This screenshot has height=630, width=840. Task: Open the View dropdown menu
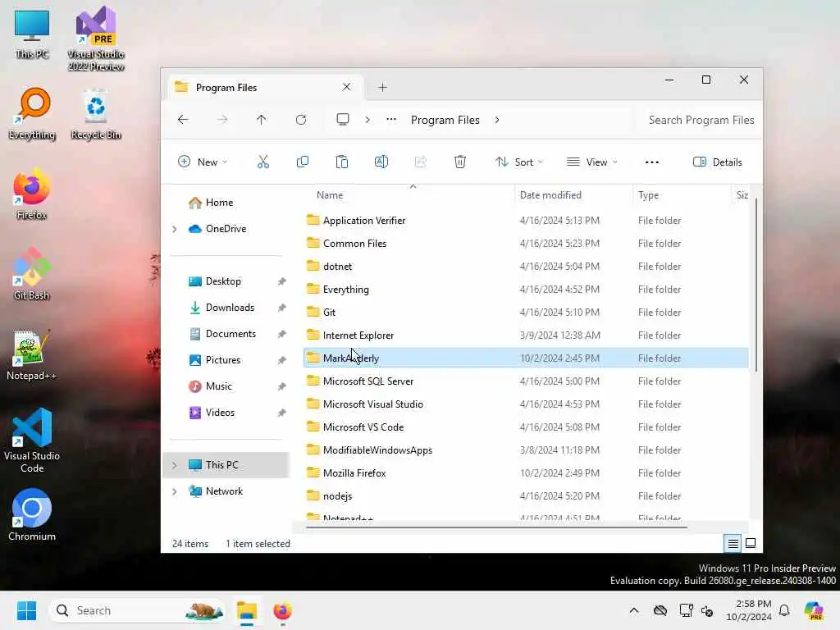click(x=592, y=162)
